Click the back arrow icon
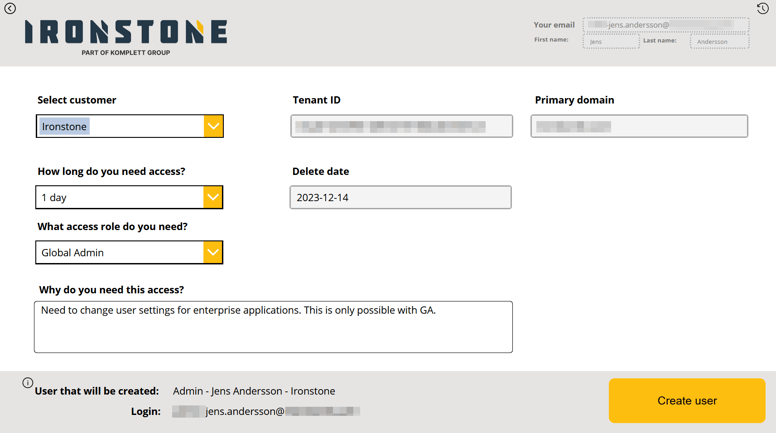The width and height of the screenshot is (776, 433). [x=10, y=8]
